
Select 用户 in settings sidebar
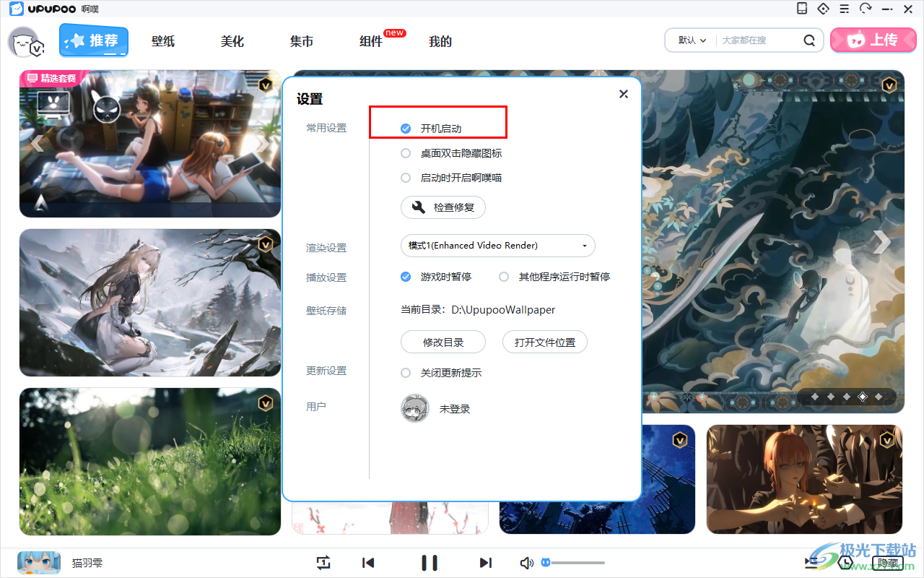point(316,407)
